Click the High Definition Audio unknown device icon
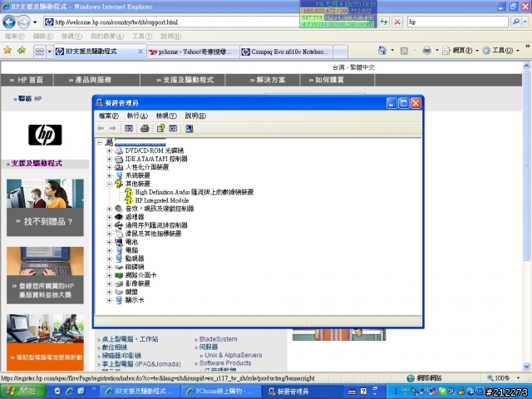This screenshot has height=399, width=532. [x=129, y=192]
